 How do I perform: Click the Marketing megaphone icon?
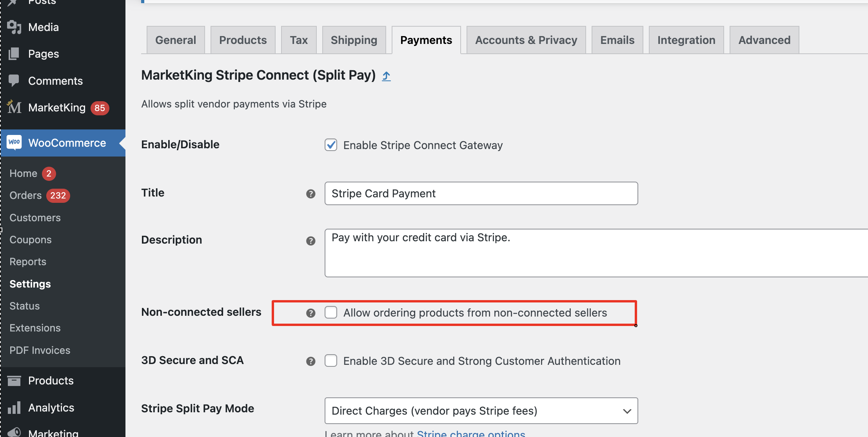point(14,432)
